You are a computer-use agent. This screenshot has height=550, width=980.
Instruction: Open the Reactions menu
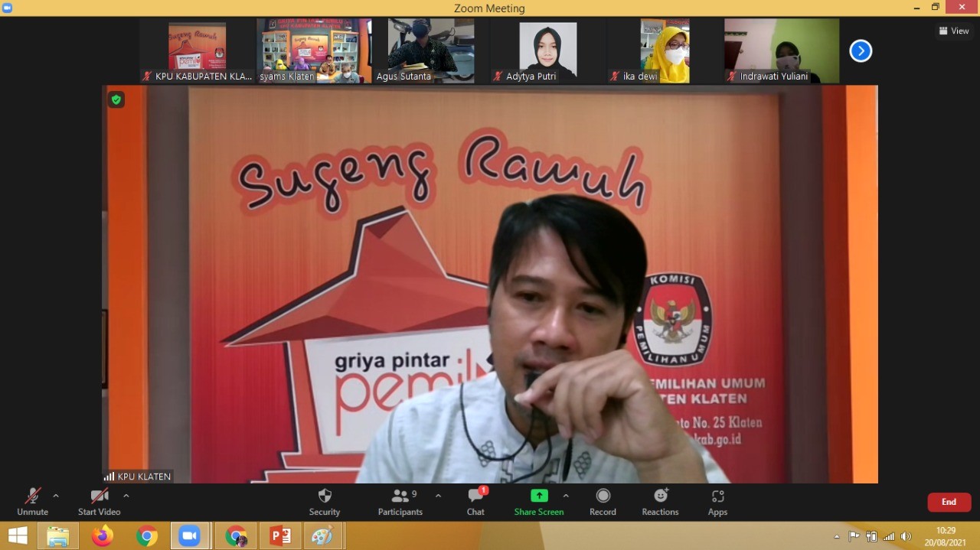pos(660,502)
